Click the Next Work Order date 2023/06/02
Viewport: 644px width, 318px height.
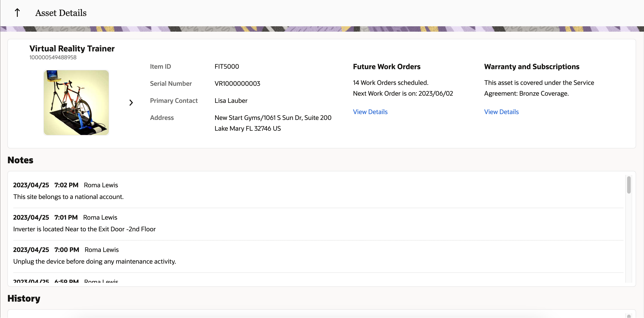coord(435,93)
